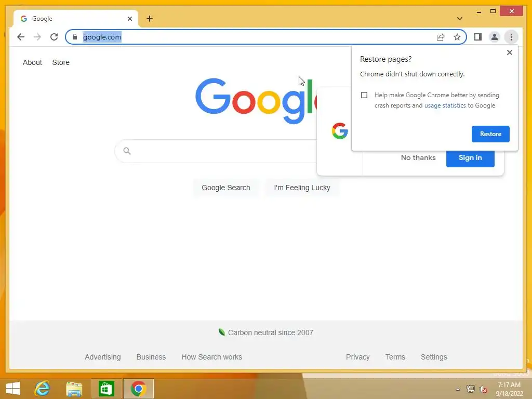Show hidden system tray icons arrow
This screenshot has width=532, height=399.
coord(458,389)
